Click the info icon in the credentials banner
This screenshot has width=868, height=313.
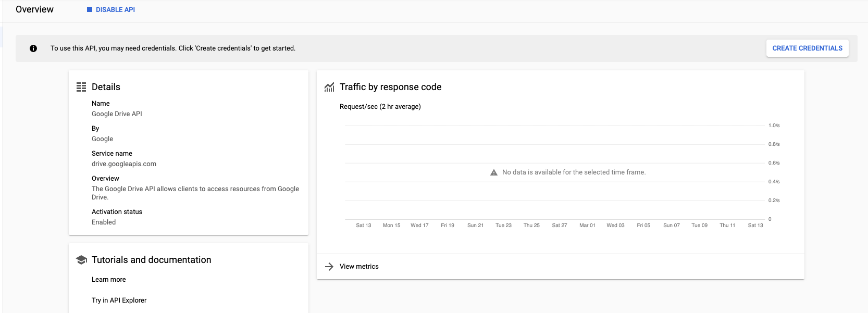[33, 48]
